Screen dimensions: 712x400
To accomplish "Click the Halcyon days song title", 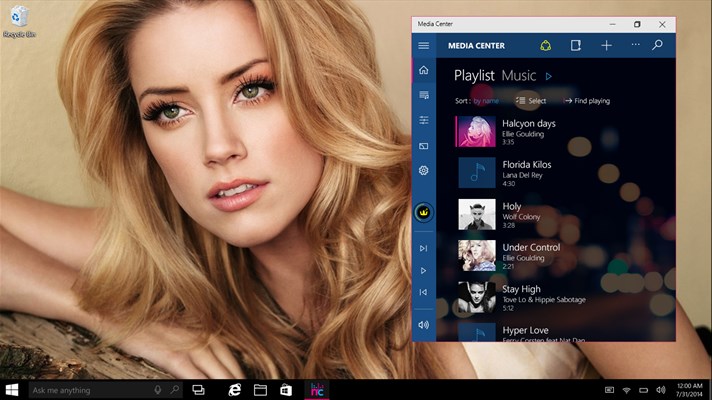I will pos(529,123).
